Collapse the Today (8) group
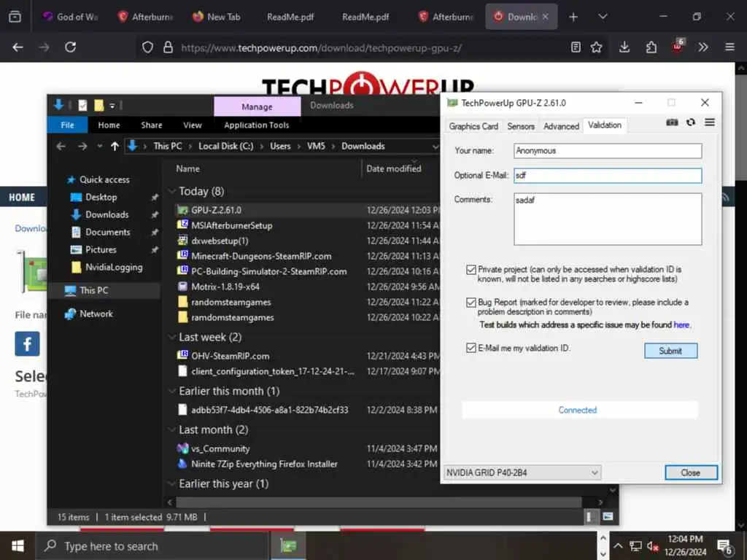747x560 pixels. tap(172, 192)
